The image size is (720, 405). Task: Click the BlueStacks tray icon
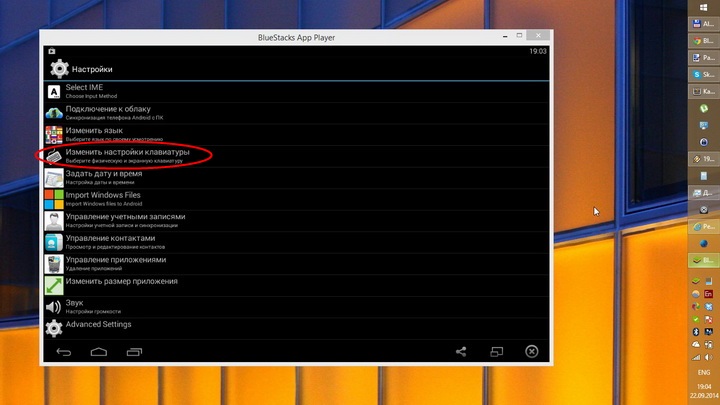click(696, 281)
